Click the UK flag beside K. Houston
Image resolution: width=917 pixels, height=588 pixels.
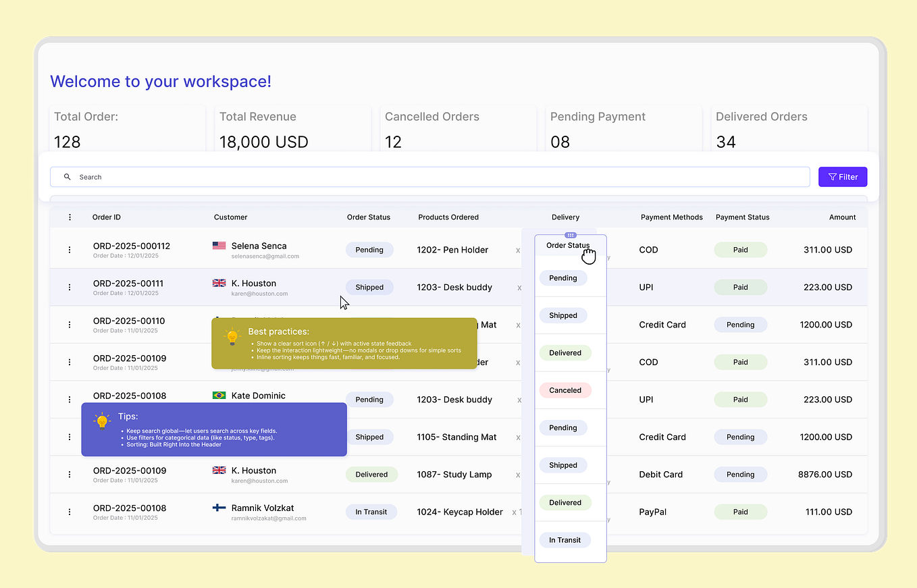tap(219, 283)
